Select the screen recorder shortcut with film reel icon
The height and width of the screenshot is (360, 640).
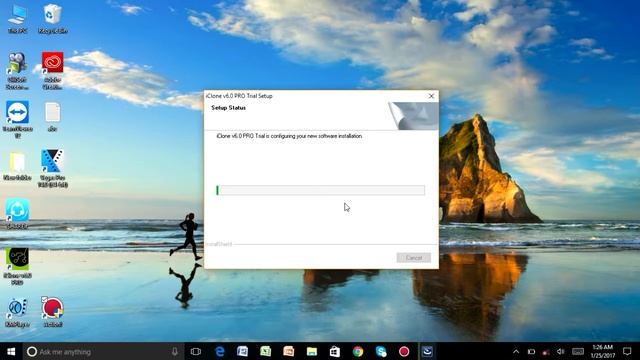click(x=17, y=70)
